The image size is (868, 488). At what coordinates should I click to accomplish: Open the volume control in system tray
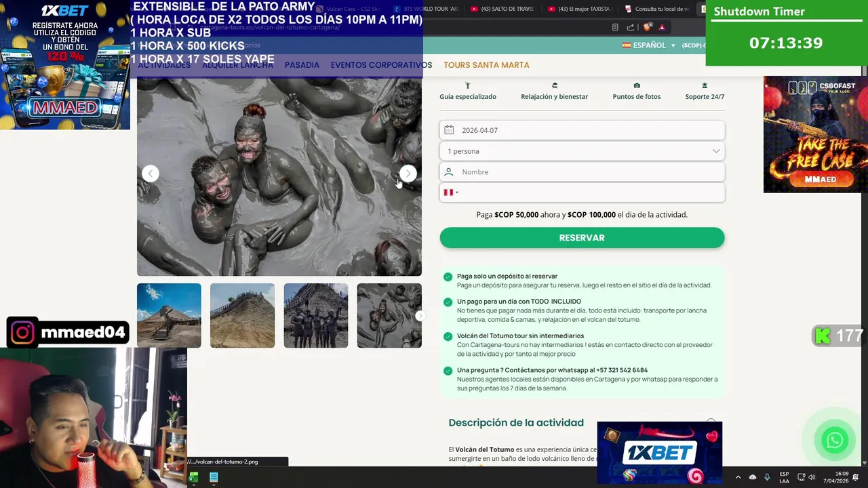pos(812,477)
